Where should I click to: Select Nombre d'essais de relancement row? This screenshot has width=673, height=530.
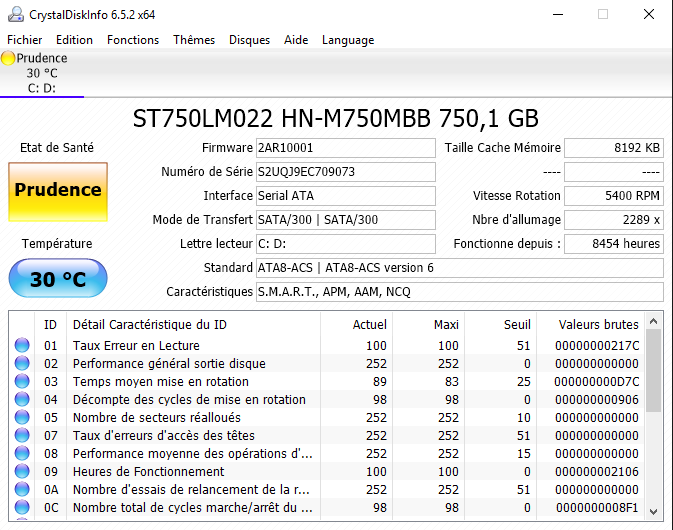pyautogui.click(x=327, y=490)
